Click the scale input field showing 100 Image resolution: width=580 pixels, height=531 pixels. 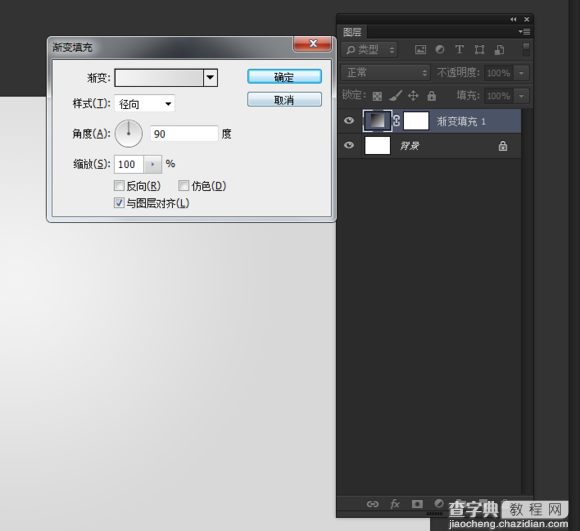[x=129, y=164]
